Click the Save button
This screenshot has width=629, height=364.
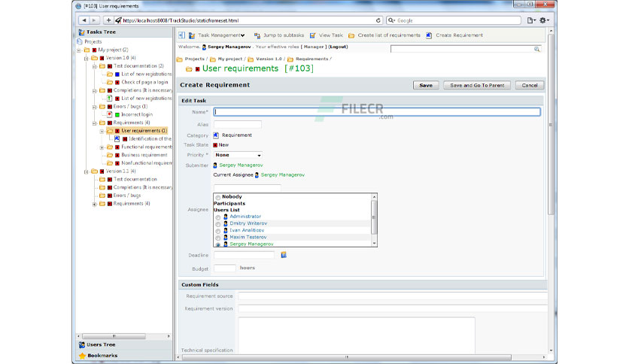pos(426,86)
